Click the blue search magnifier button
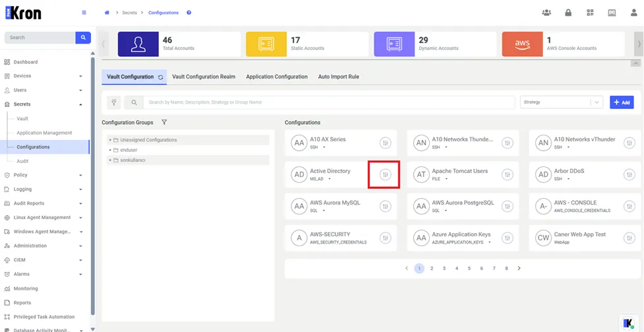This screenshot has height=332, width=644. (x=83, y=38)
